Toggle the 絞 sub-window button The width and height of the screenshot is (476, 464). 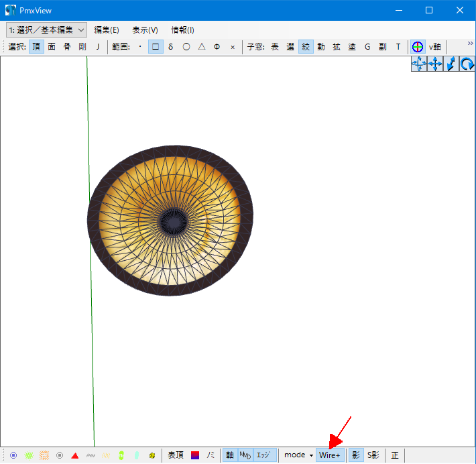pyautogui.click(x=306, y=47)
